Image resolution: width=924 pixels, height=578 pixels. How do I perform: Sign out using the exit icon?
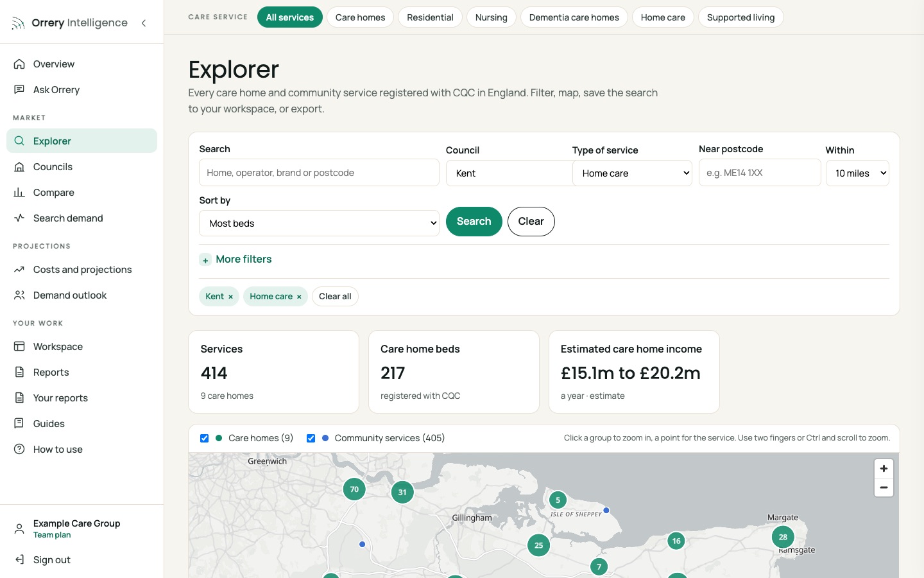pyautogui.click(x=19, y=560)
